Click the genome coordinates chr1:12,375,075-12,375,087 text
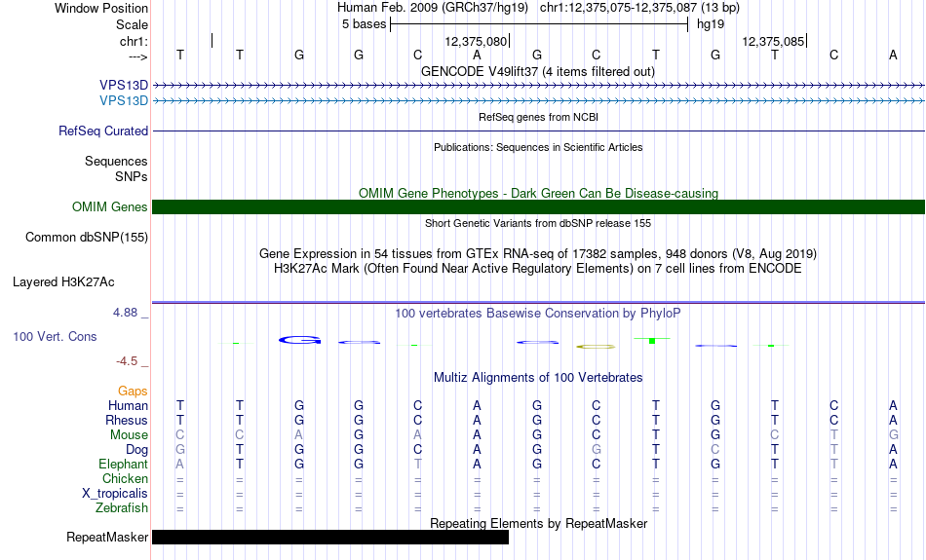 tap(618, 8)
